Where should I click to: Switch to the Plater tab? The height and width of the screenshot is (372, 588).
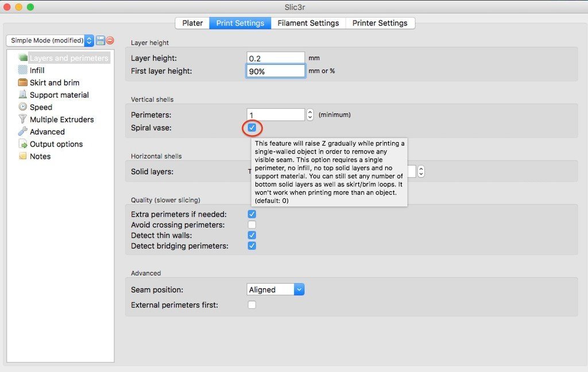(x=192, y=23)
